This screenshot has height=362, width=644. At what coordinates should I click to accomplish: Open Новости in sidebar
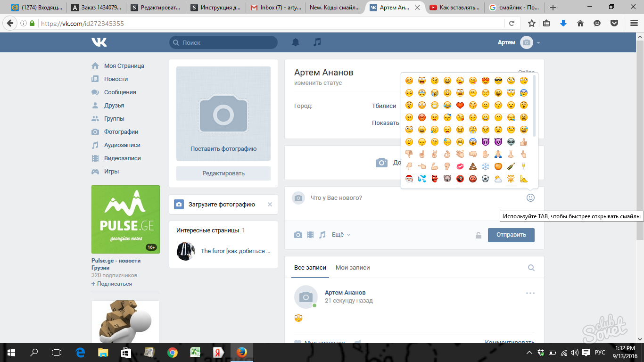pos(116,79)
